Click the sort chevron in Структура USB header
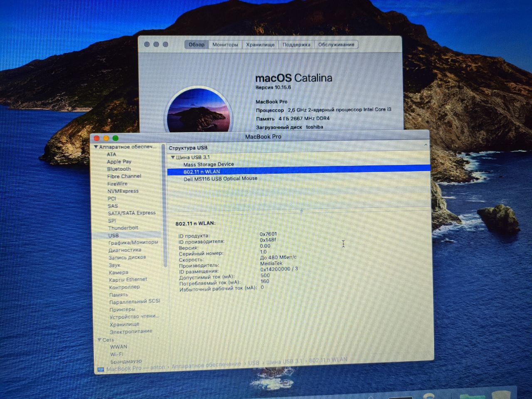The image size is (532, 399). click(426, 145)
